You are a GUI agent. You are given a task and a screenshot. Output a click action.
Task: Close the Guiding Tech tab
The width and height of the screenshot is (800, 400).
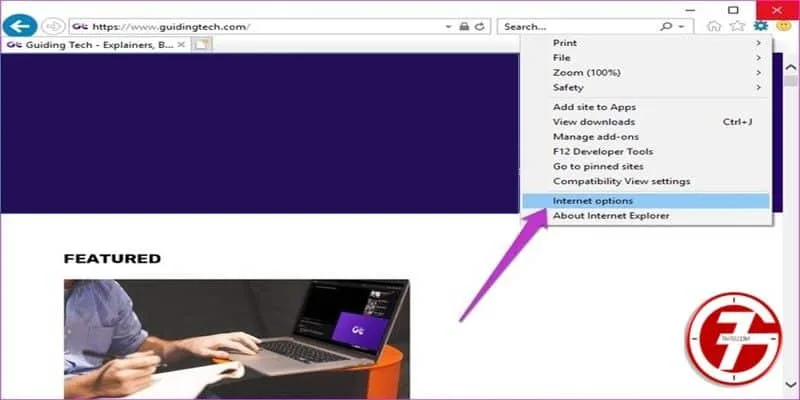(181, 45)
